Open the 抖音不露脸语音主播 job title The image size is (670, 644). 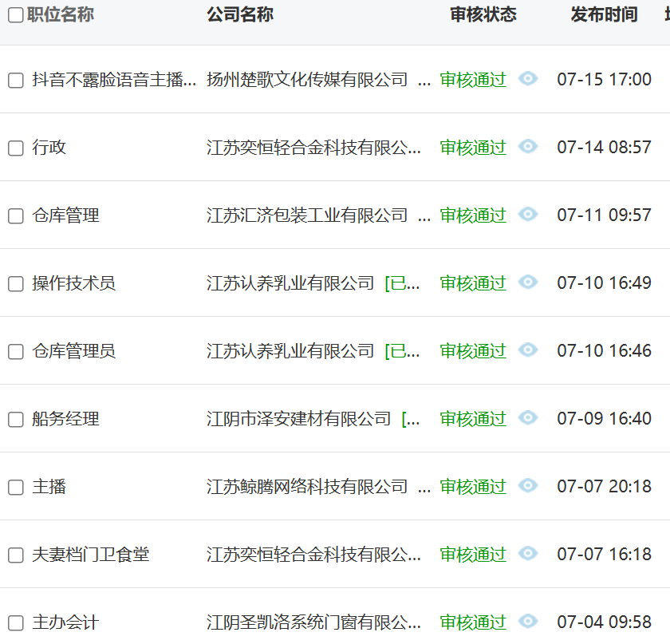coord(114,80)
